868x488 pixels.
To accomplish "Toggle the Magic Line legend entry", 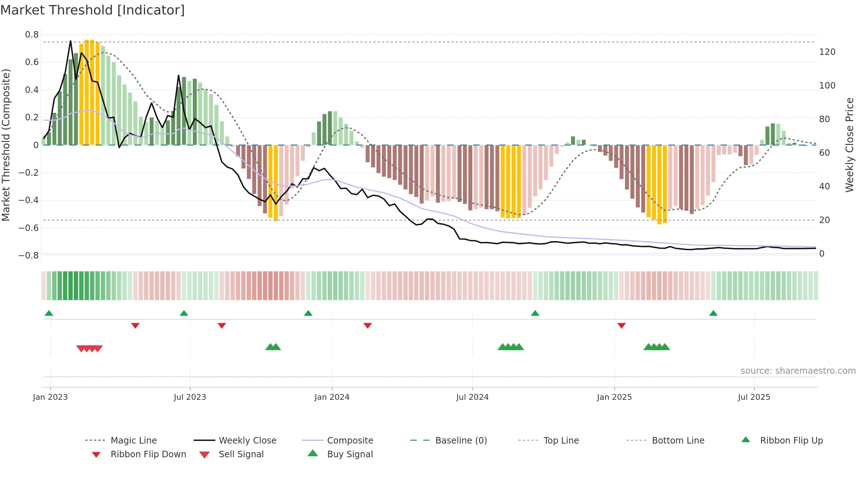I will (121, 440).
